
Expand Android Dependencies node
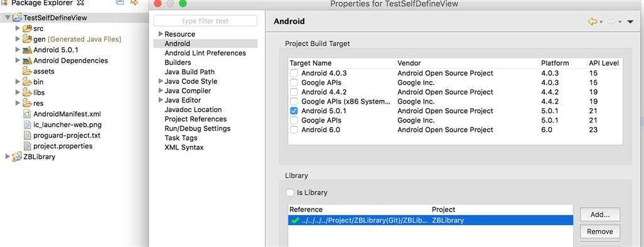tap(17, 60)
